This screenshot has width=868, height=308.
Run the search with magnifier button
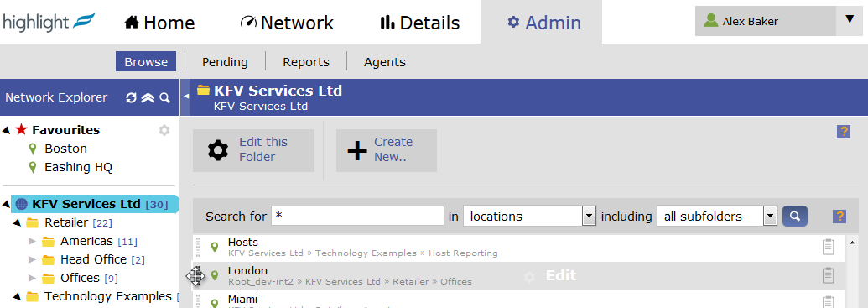click(795, 216)
